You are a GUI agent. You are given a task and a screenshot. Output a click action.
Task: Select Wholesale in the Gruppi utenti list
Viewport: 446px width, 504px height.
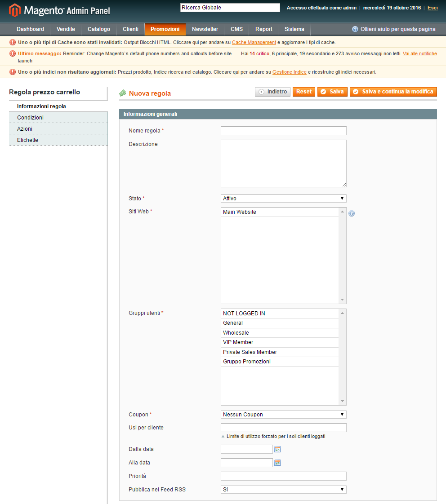pos(236,332)
